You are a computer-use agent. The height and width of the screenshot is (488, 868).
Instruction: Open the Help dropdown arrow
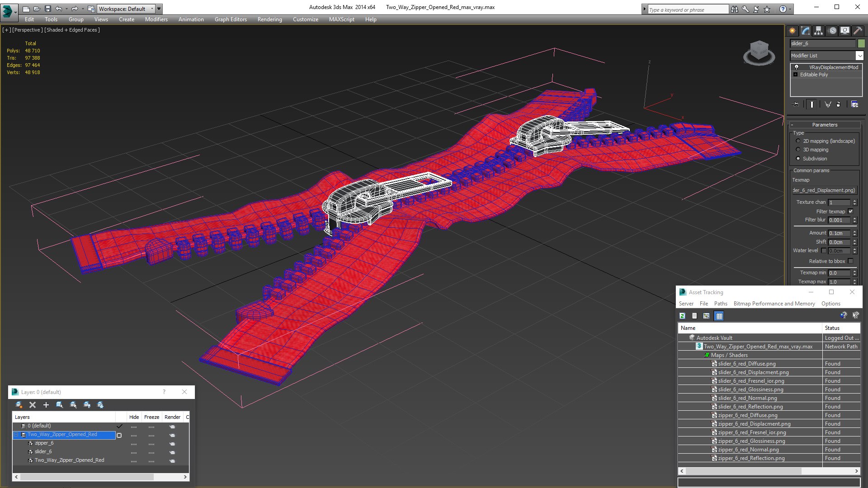click(x=790, y=9)
